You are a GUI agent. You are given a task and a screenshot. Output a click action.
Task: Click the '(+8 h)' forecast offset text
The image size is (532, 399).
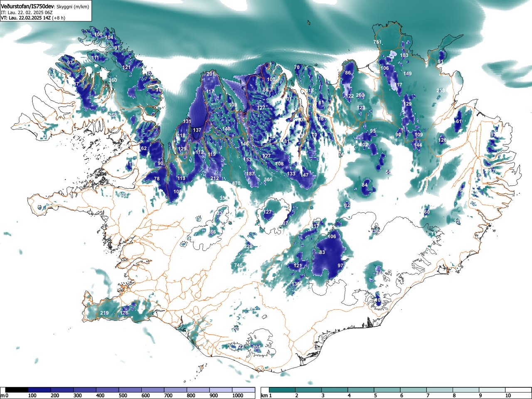58,18
